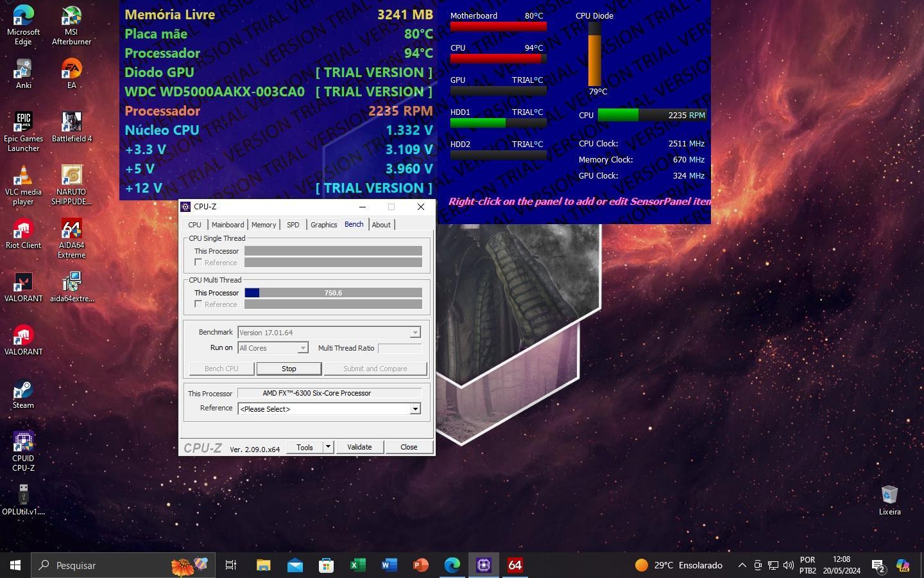Select the Anki desktop icon
The width and height of the screenshot is (924, 578).
pyautogui.click(x=23, y=74)
